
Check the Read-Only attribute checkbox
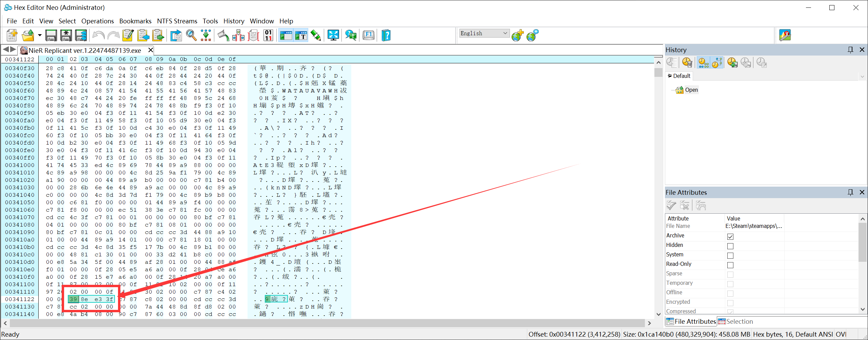pos(730,265)
